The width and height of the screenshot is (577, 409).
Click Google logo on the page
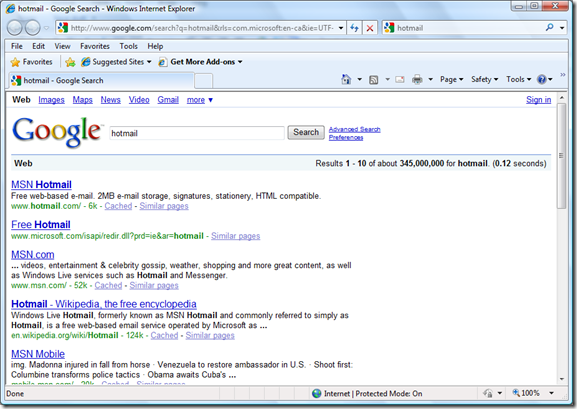(56, 132)
